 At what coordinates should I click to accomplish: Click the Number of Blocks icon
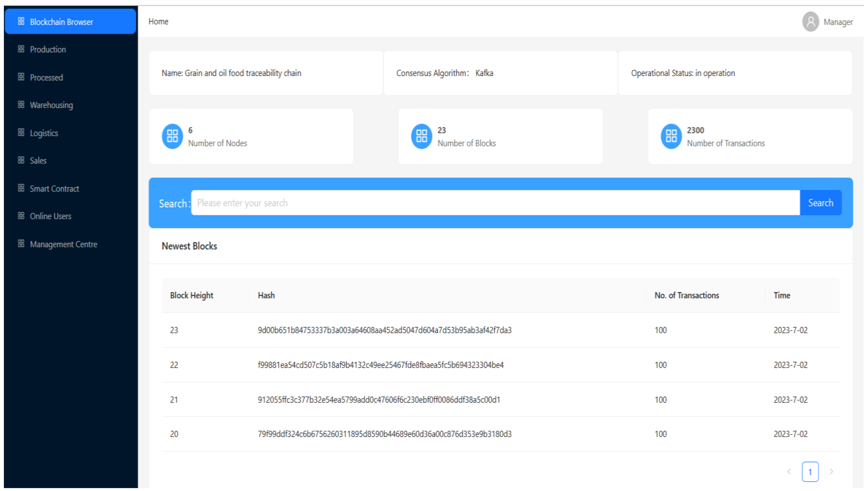click(x=421, y=136)
